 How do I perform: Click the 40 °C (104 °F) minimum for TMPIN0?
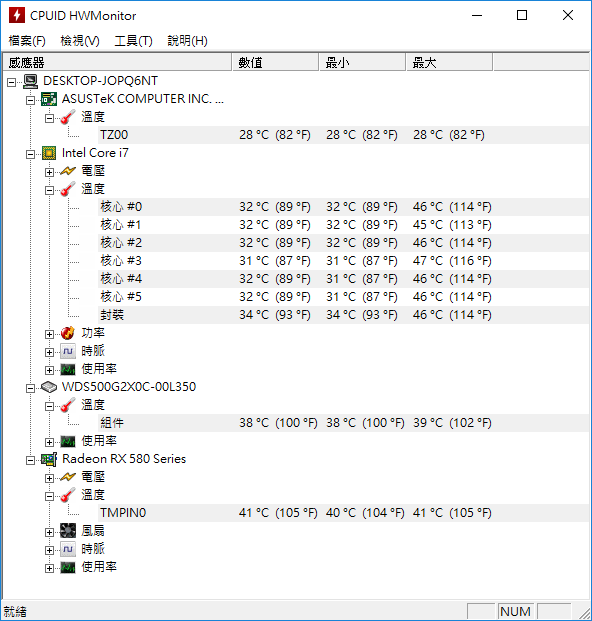click(365, 513)
